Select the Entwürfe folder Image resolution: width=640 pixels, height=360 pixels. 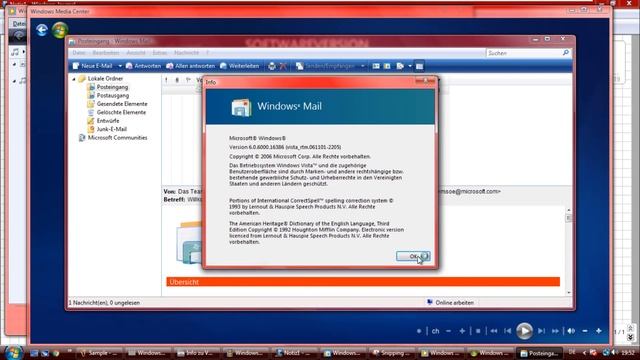pyautogui.click(x=108, y=121)
